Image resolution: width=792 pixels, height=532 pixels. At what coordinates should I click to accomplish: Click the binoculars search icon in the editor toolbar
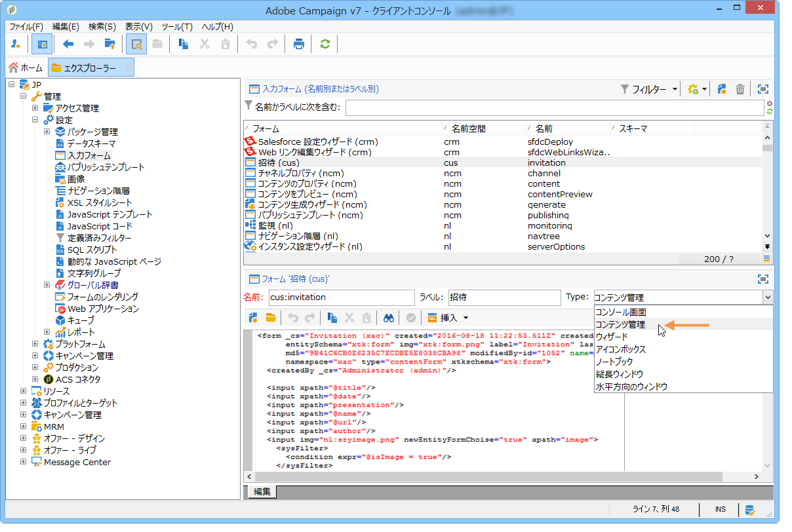pyautogui.click(x=389, y=318)
